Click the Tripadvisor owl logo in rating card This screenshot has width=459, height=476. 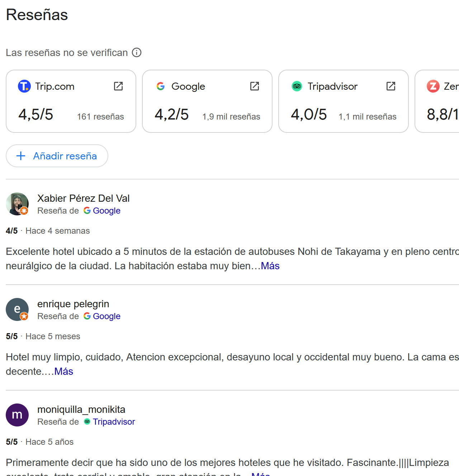[x=297, y=86]
